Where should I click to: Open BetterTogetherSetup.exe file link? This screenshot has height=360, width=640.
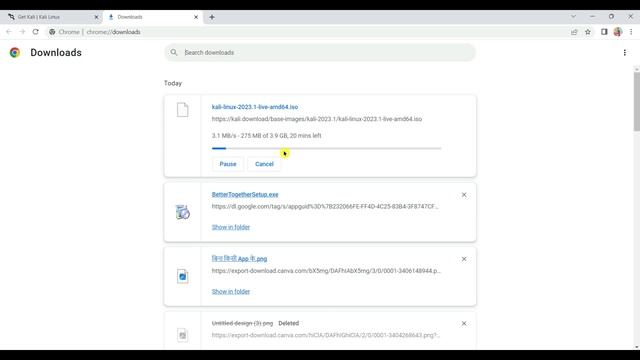(245, 195)
